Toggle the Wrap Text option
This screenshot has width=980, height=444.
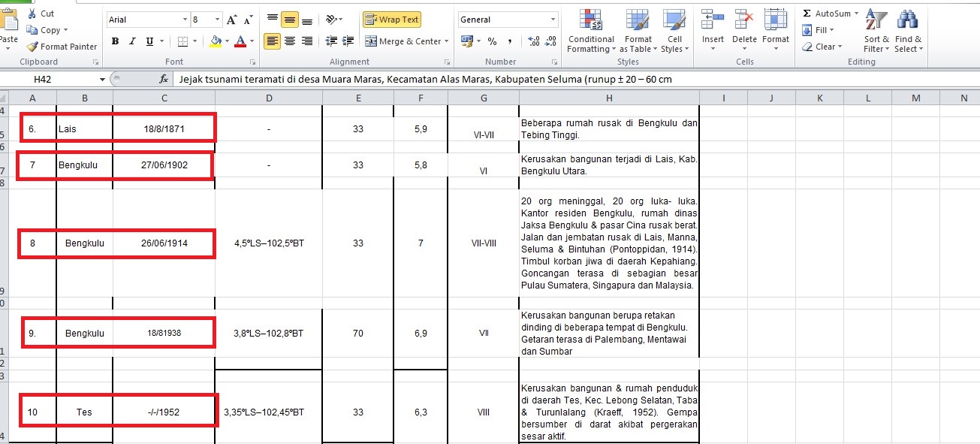pos(391,20)
